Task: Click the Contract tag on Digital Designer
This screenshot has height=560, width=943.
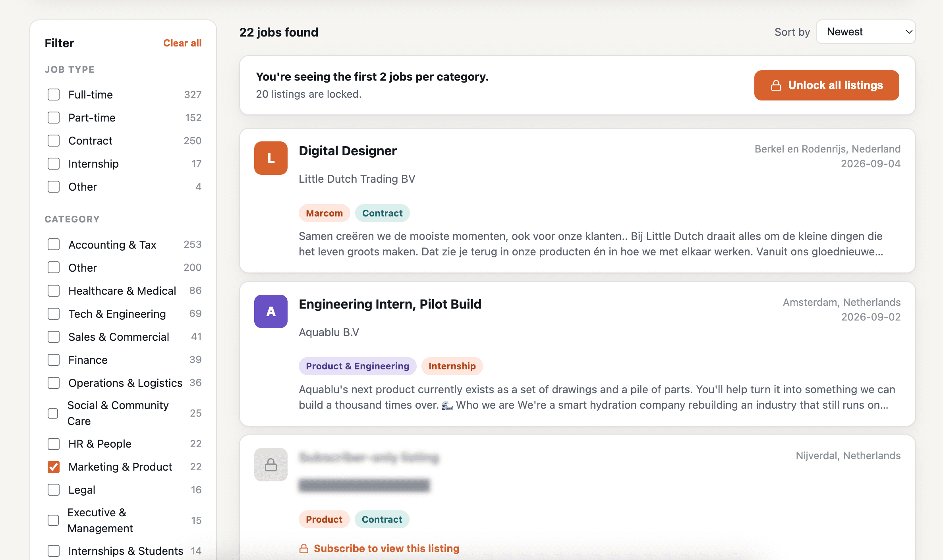Action: click(x=382, y=213)
